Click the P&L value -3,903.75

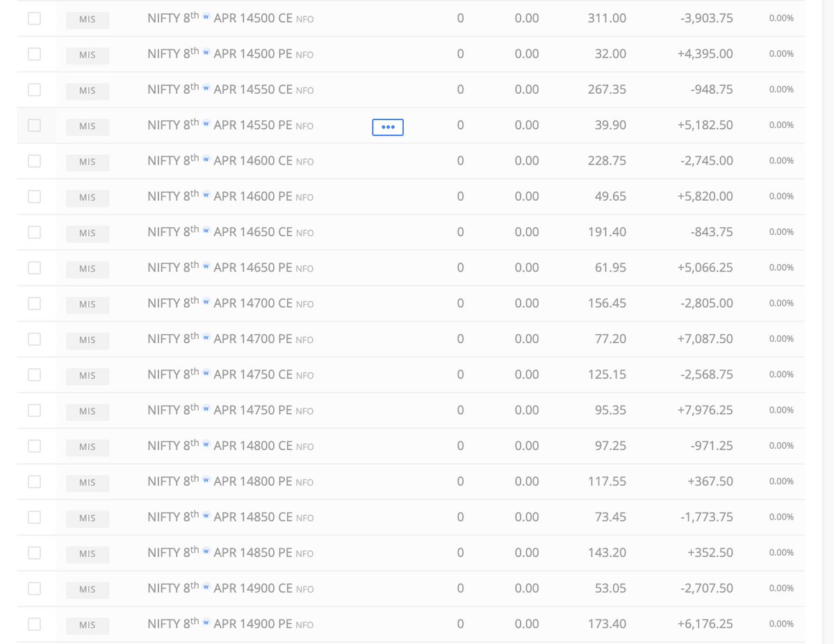707,18
